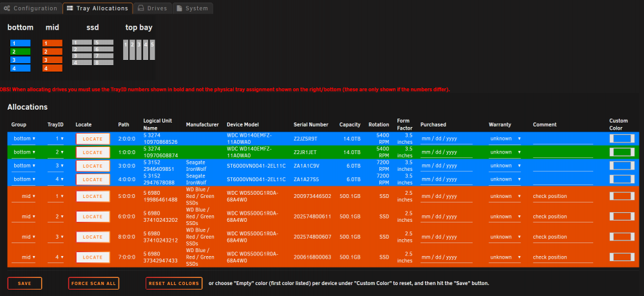Click bottom tray 1 in the layout diagram
This screenshot has height=296, width=644.
(20, 43)
